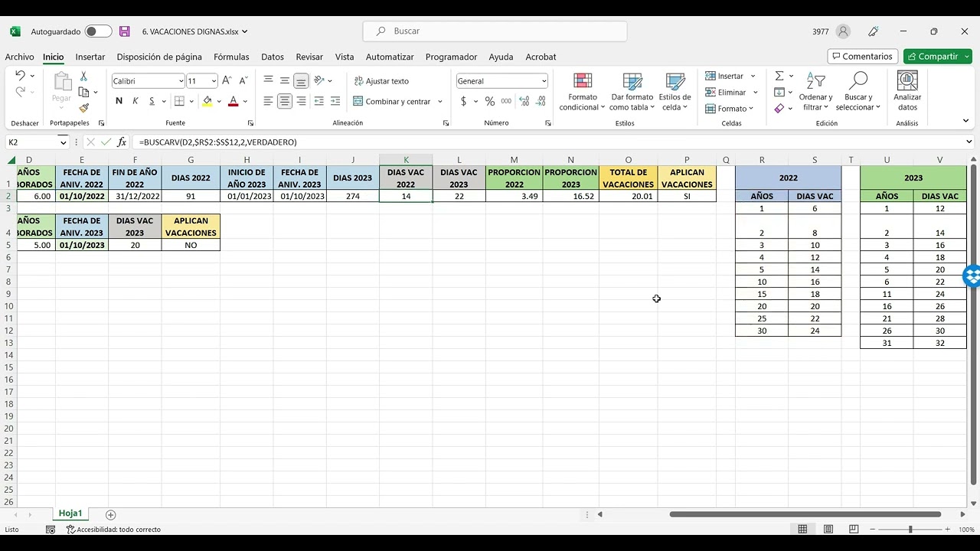Click the Orientation text angle icon
The width and height of the screenshot is (980, 551).
(x=319, y=80)
